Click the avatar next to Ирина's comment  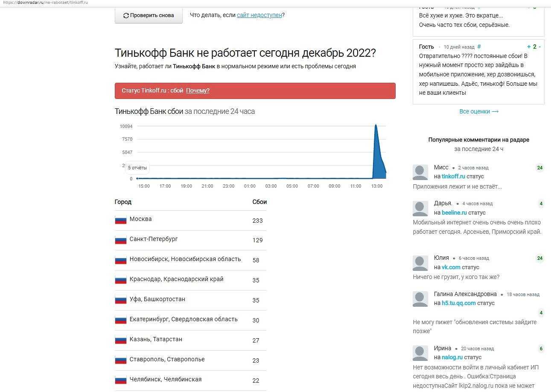[420, 353]
